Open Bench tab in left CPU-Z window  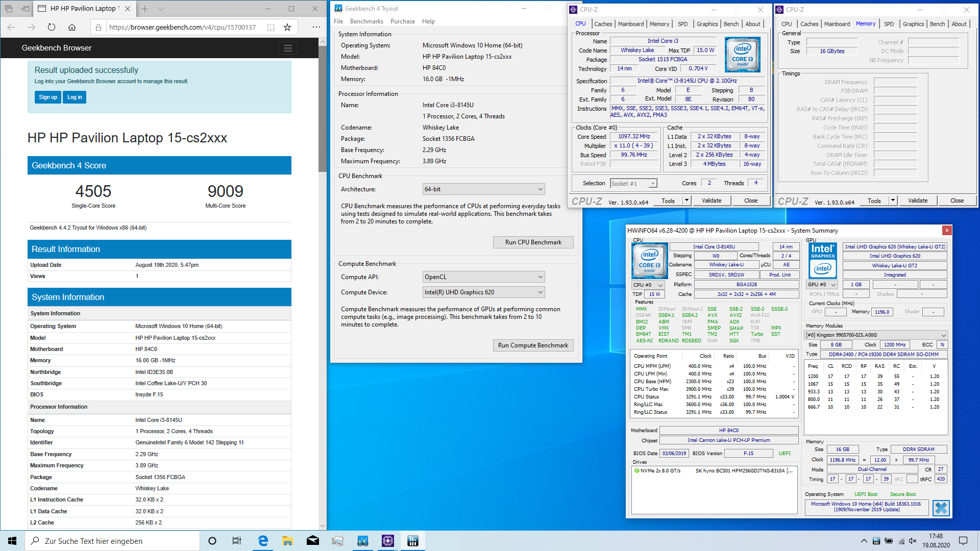click(x=731, y=24)
